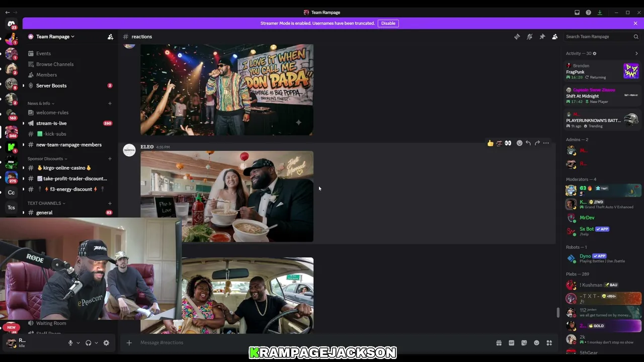Collapse the Sponsor Discounts category

tap(47, 159)
